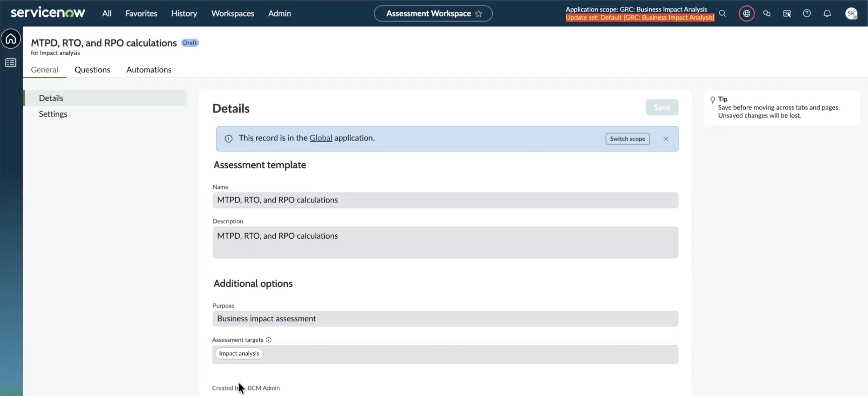Follow the Global application link

pos(321,138)
